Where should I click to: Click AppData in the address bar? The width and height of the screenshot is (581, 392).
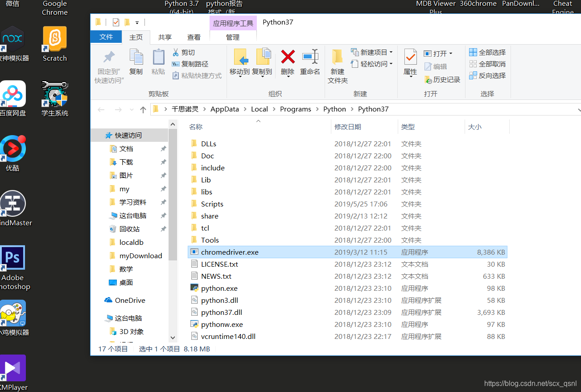[x=225, y=109]
